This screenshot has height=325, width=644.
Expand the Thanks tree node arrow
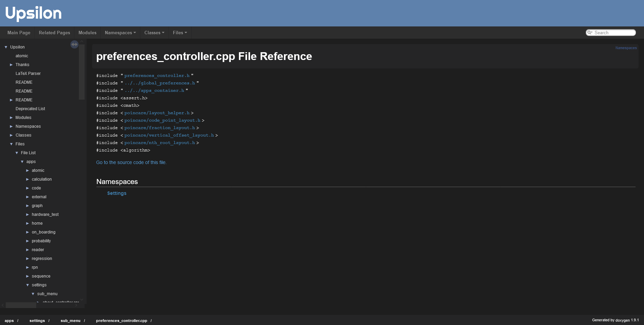pyautogui.click(x=11, y=65)
